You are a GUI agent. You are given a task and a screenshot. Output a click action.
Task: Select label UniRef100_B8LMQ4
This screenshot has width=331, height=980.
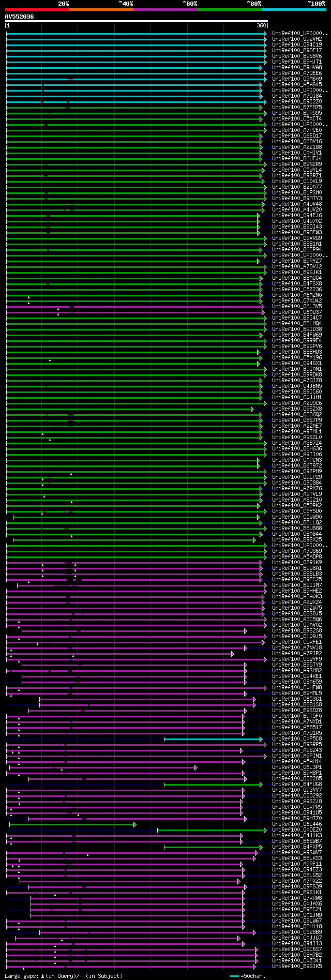tap(297, 323)
